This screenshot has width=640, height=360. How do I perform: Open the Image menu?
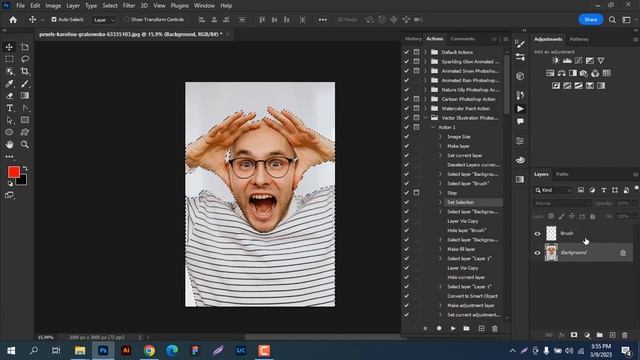(x=53, y=6)
